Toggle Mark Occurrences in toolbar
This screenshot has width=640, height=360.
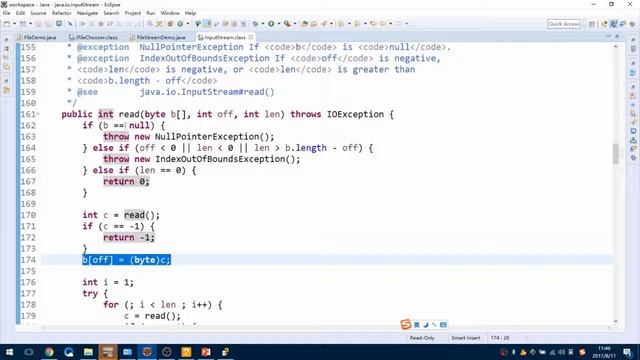coord(207,24)
